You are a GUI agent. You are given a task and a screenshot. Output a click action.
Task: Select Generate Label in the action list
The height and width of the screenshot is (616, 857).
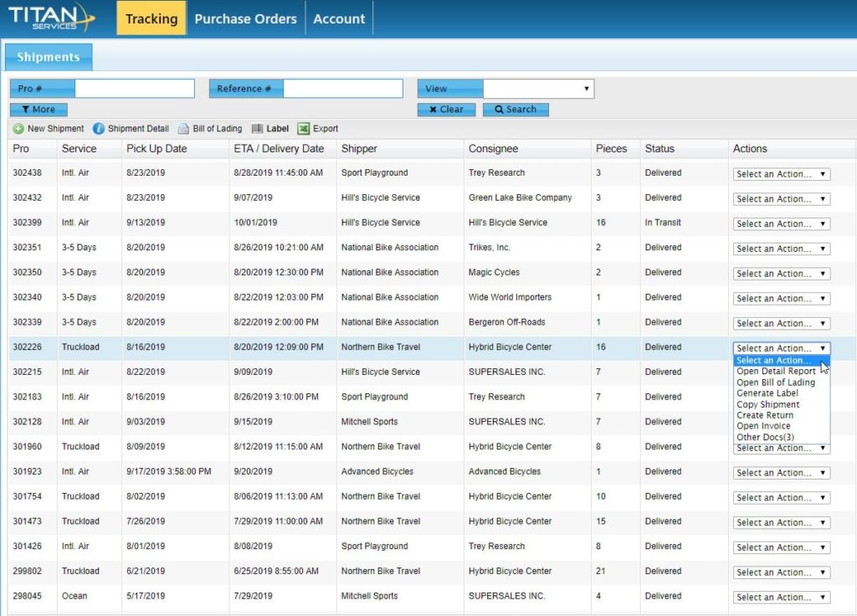tap(767, 393)
